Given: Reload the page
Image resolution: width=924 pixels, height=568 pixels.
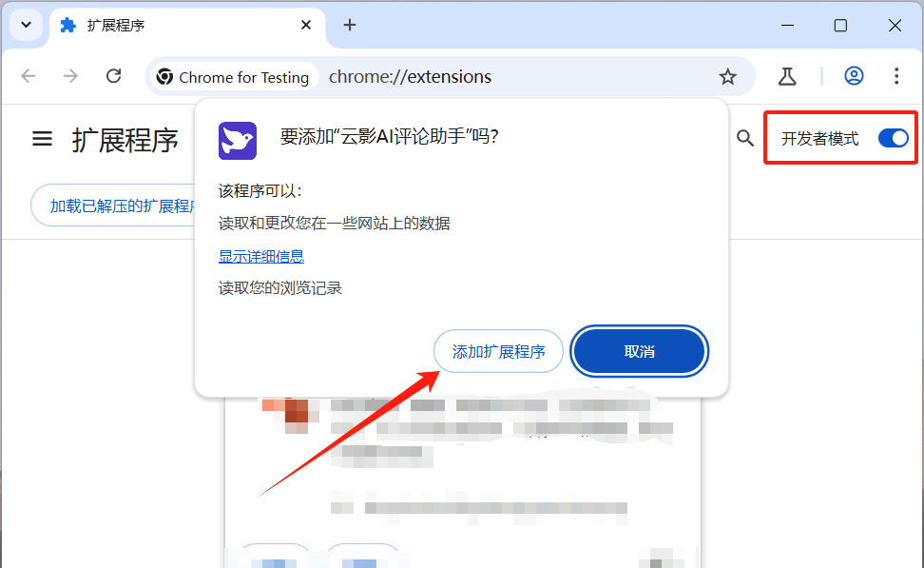Looking at the screenshot, I should point(113,76).
